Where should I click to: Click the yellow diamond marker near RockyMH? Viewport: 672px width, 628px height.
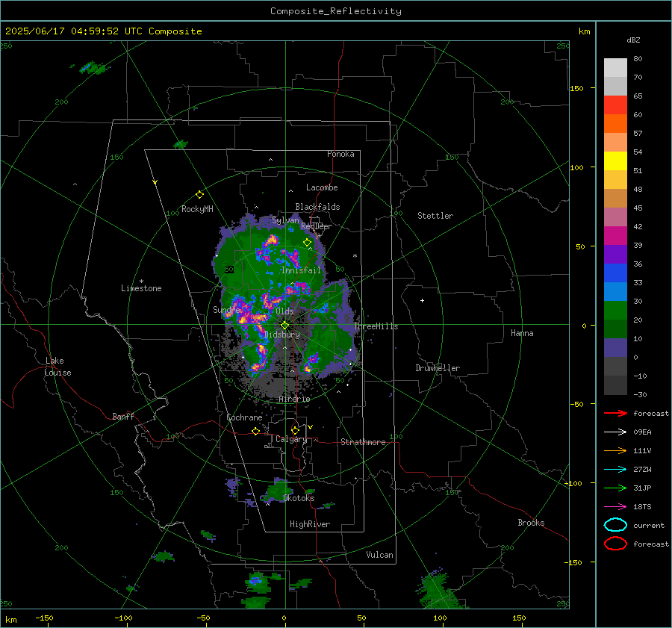coord(199,195)
